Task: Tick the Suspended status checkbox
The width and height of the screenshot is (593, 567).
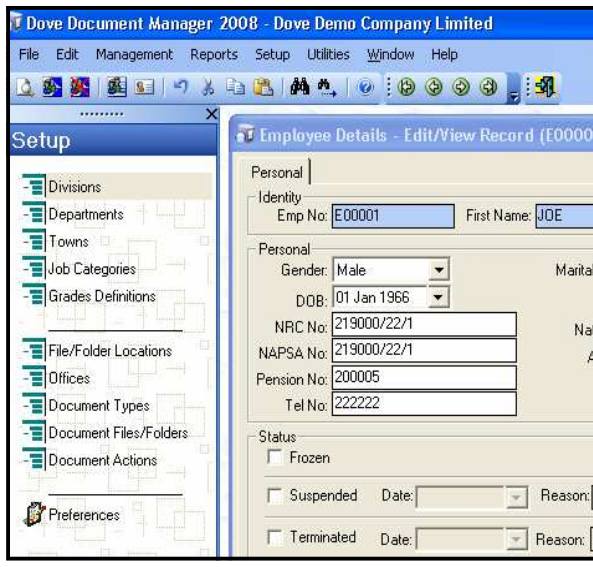Action: 274,496
